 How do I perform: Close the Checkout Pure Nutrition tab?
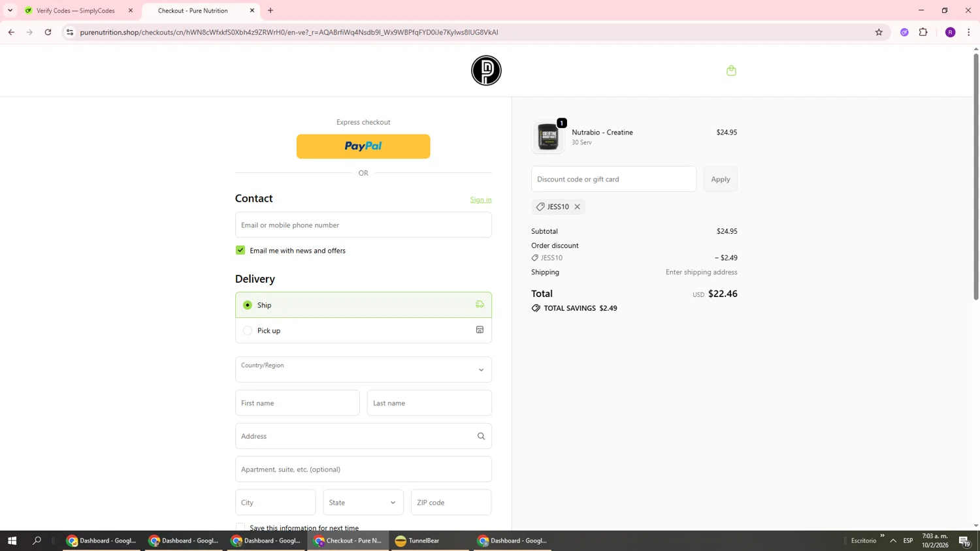(252, 10)
